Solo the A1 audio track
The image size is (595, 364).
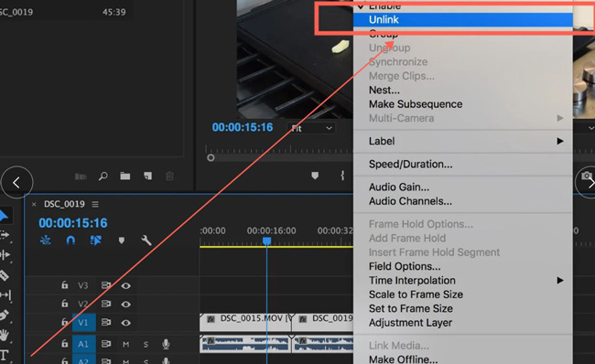(146, 344)
